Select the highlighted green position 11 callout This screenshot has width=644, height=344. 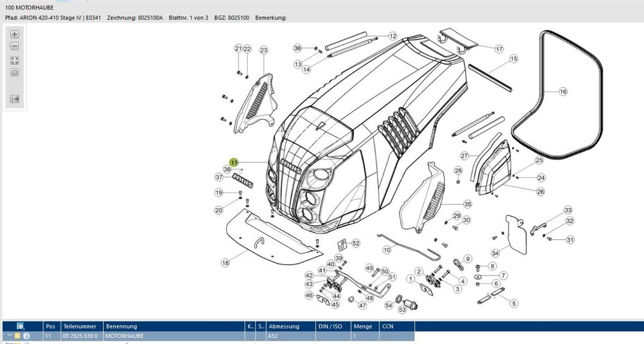point(234,162)
